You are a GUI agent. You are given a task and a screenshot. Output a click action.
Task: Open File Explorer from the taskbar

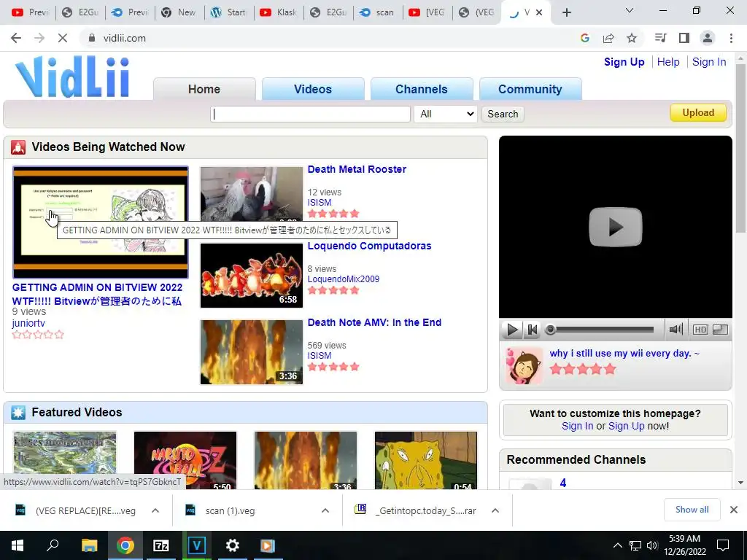click(x=89, y=545)
